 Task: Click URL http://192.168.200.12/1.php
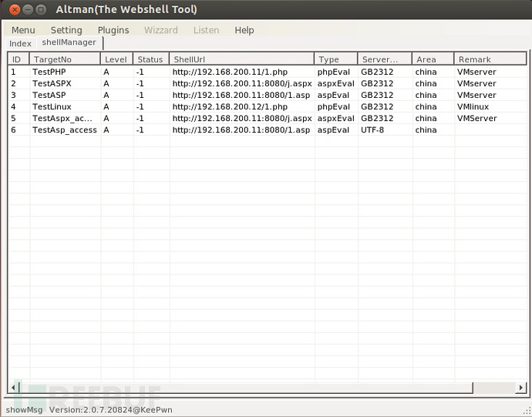tap(230, 106)
